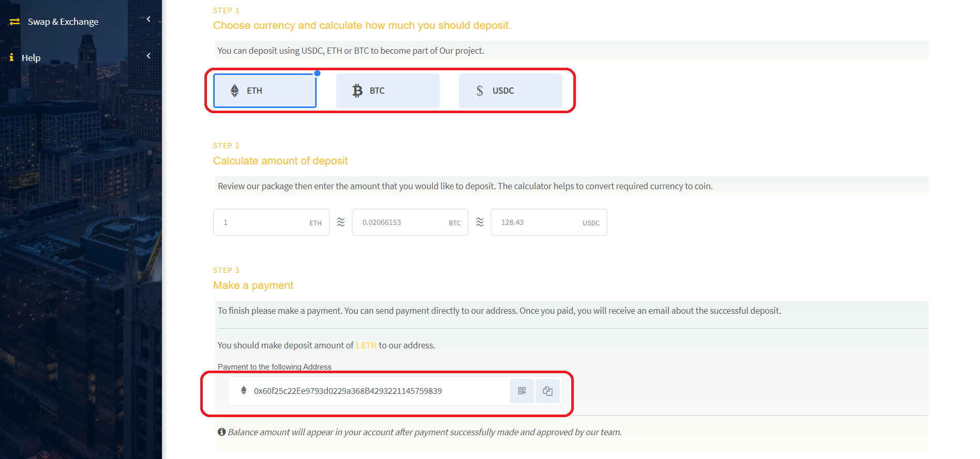This screenshot has width=980, height=459.
Task: Click the Swap & Exchange arrows icon
Action: pos(14,22)
